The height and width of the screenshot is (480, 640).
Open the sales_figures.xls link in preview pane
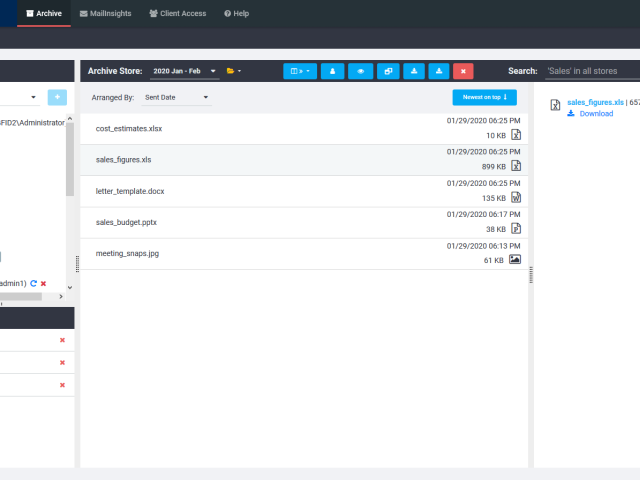tap(595, 102)
